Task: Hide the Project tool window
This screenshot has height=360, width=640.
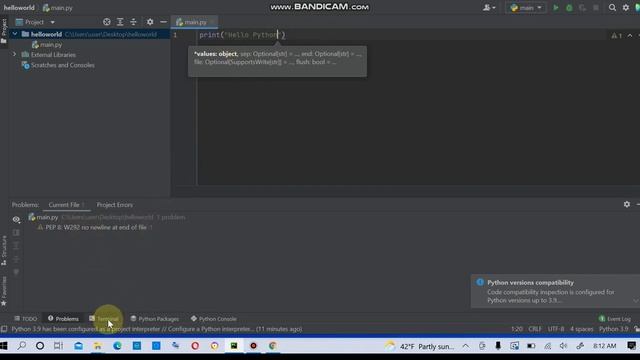Action: tap(163, 22)
